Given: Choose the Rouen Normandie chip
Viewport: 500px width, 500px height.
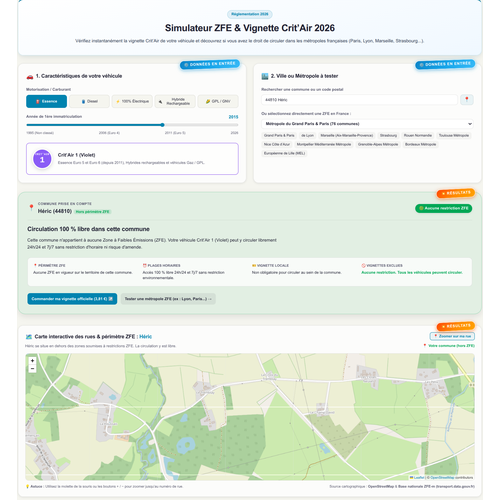Looking at the screenshot, I should pos(418,135).
